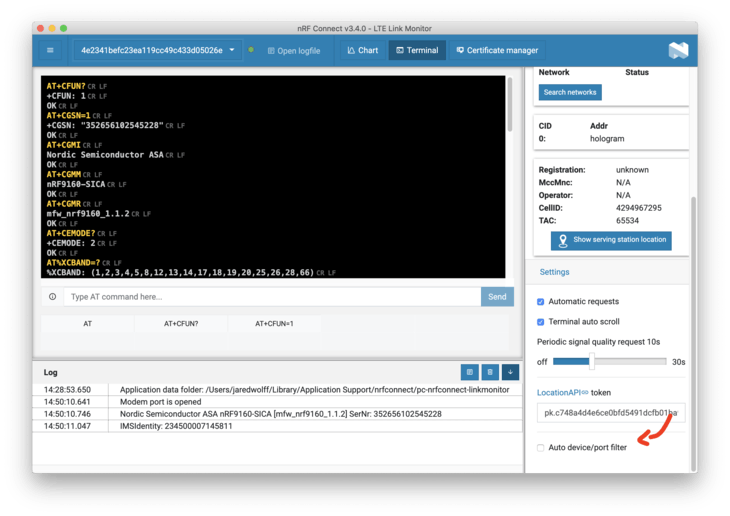The image size is (730, 516).
Task: Enable Auto device/port filter checkbox
Action: click(x=541, y=448)
